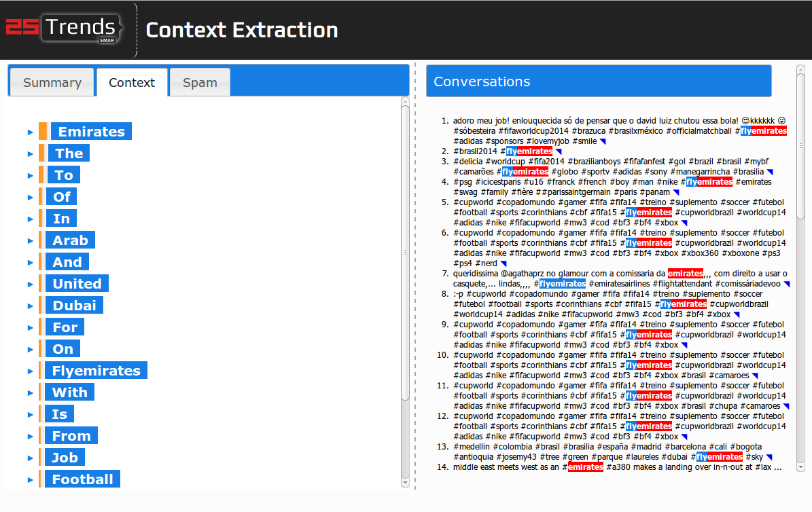Click the scroll-down arrow of context list
Viewport: 812px width, 512px height.
coord(406,483)
